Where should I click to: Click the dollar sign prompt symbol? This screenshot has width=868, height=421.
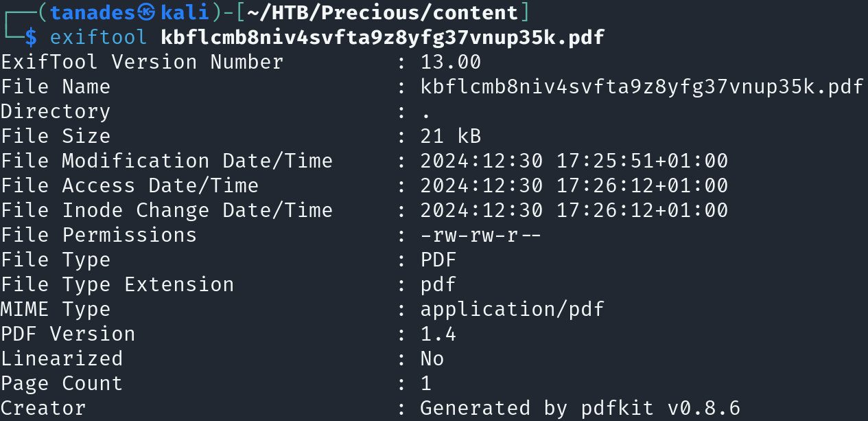tap(30, 37)
